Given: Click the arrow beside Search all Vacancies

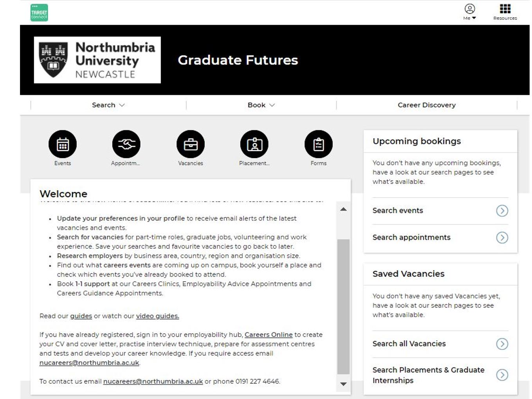Looking at the screenshot, I should tap(502, 344).
